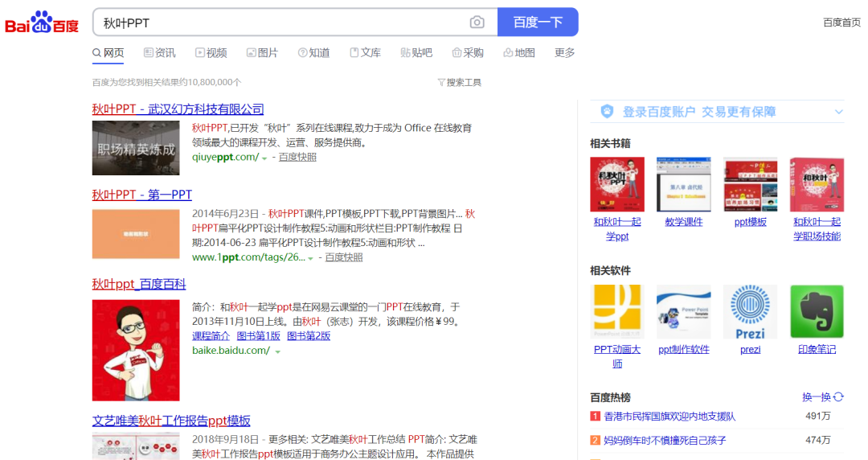The width and height of the screenshot is (868, 460).
Task: Open PPT动画大师 text link
Action: (x=617, y=357)
